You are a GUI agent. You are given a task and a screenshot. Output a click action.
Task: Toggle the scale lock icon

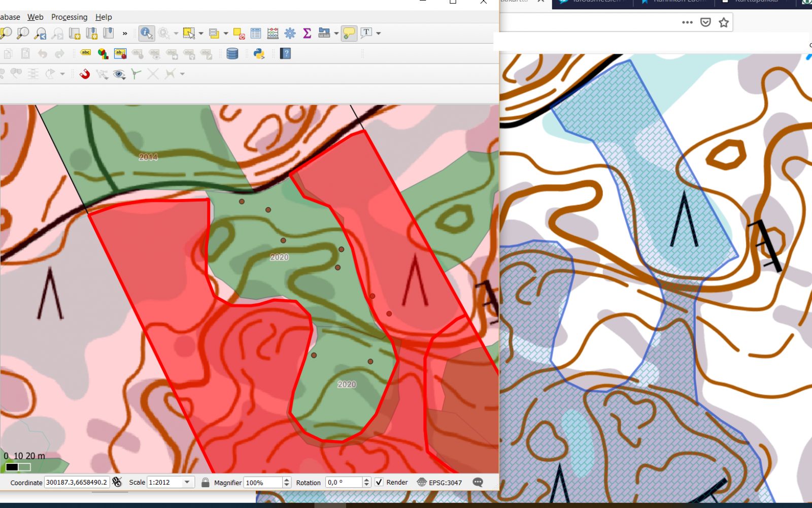(x=205, y=482)
